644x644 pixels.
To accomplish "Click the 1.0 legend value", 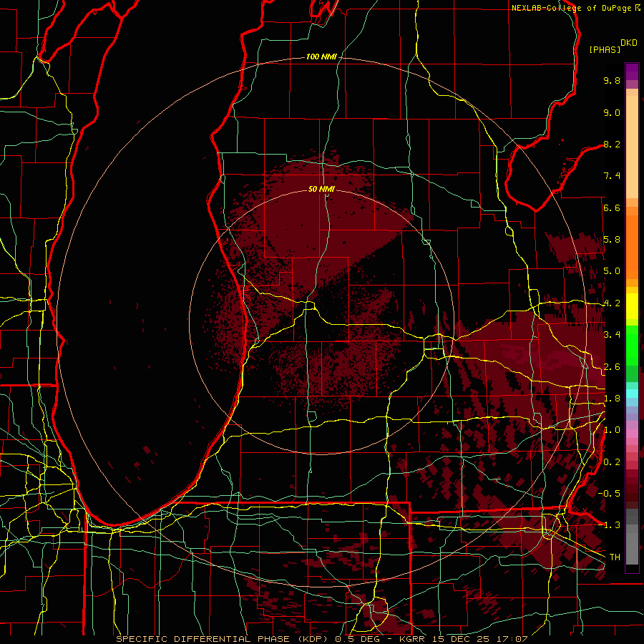I will pos(612,430).
